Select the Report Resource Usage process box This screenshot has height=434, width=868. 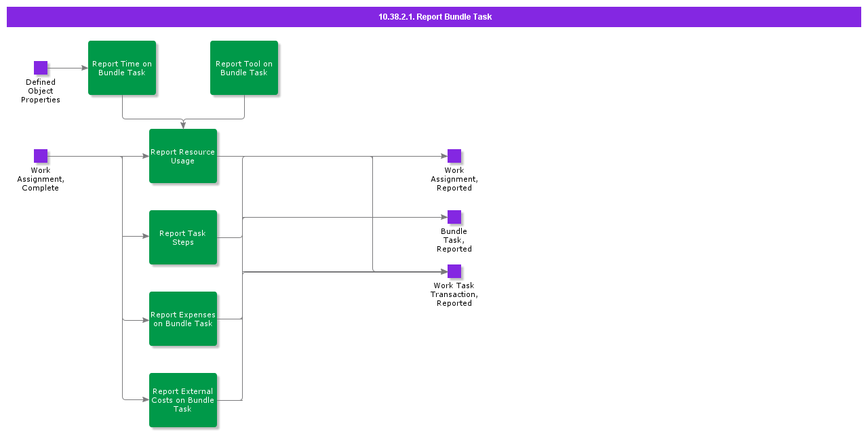[x=183, y=156]
